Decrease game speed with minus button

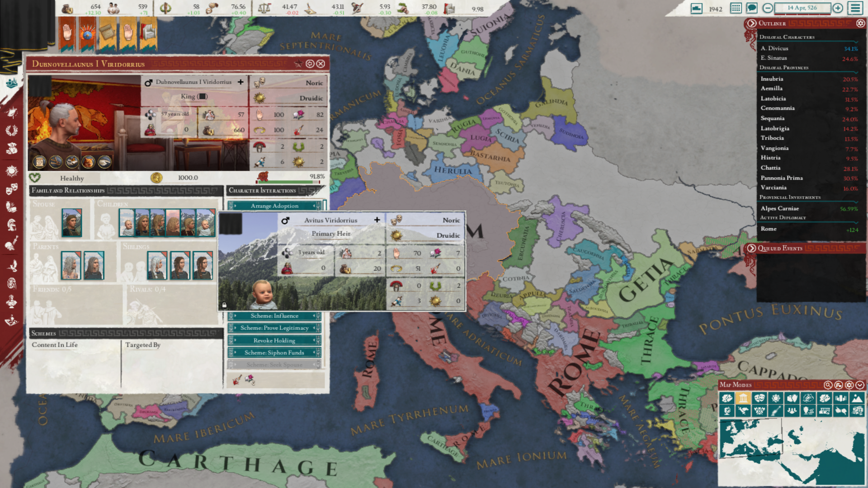coord(768,8)
